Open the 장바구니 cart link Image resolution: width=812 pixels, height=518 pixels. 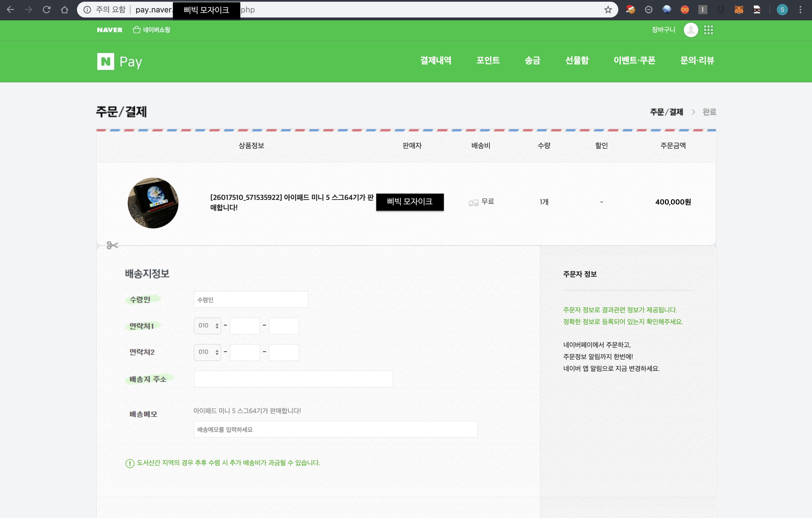point(663,30)
